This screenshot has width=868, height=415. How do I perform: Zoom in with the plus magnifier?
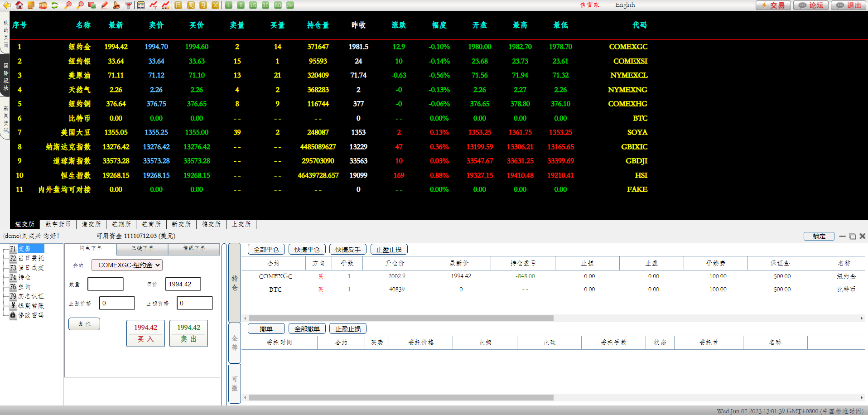pyautogui.click(x=68, y=5)
